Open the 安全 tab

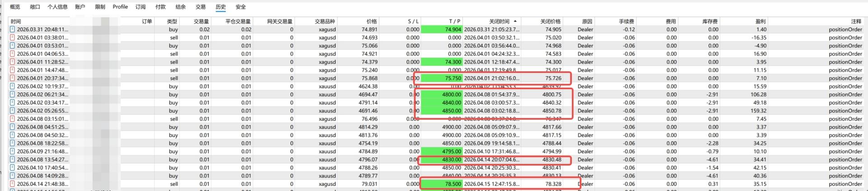tap(241, 7)
